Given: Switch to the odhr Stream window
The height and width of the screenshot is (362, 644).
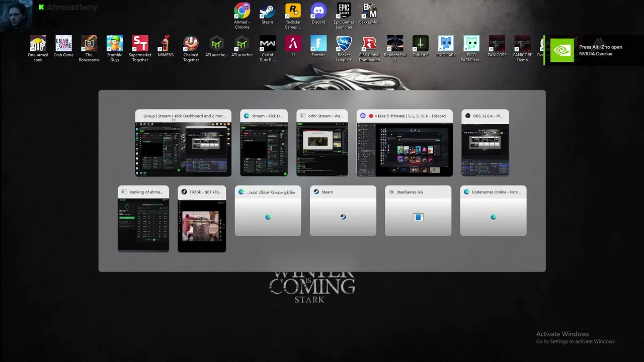Looking at the screenshot, I should pos(322,143).
